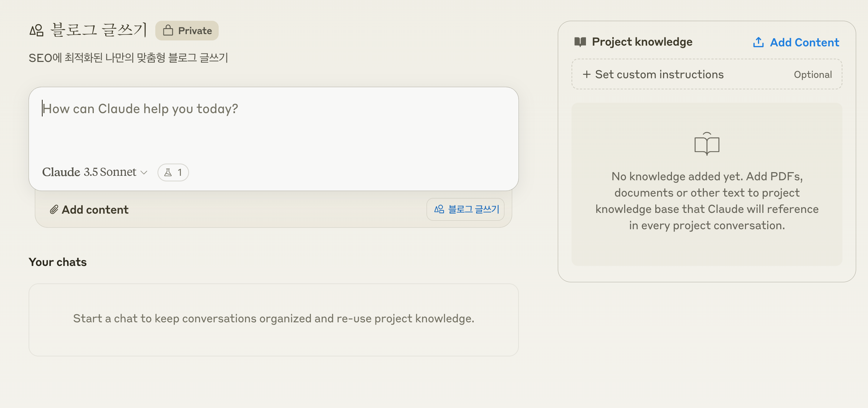
Task: Toggle the Private visibility setting
Action: pyautogui.click(x=186, y=30)
